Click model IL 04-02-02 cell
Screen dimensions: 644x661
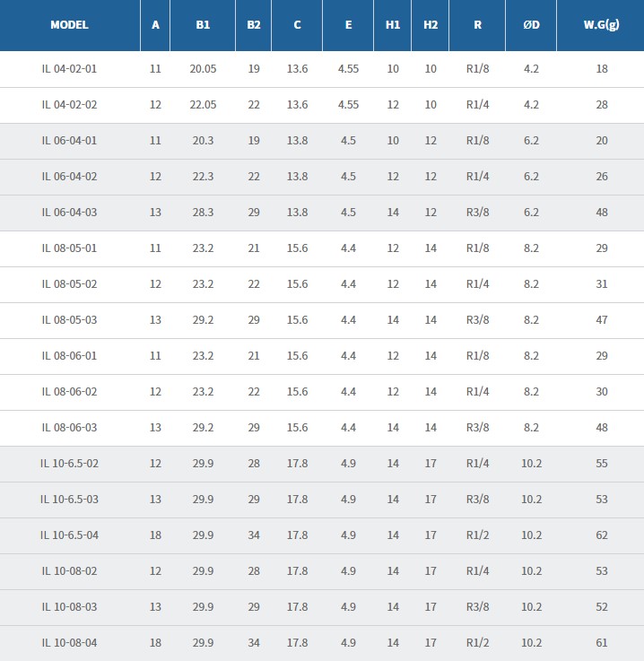pyautogui.click(x=69, y=105)
